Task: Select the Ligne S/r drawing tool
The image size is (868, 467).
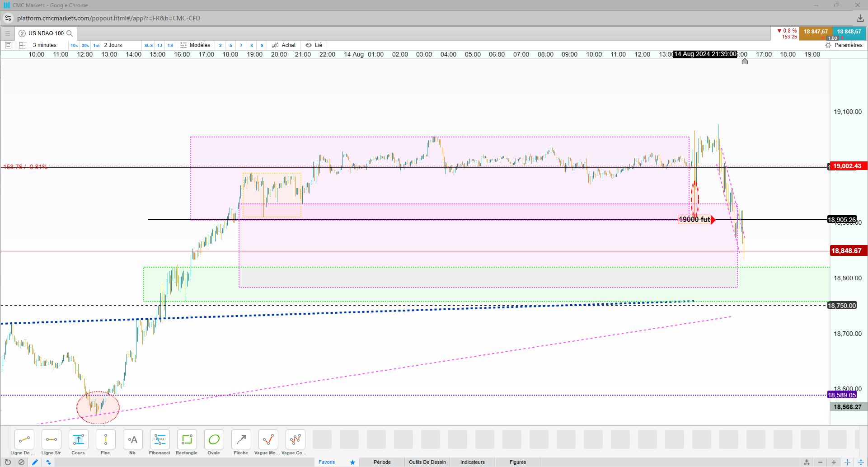Action: pos(51,439)
